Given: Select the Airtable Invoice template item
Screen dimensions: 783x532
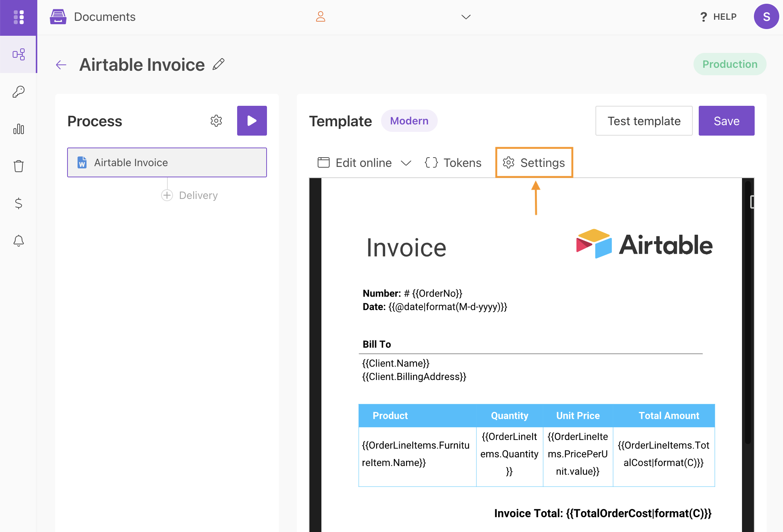Looking at the screenshot, I should click(167, 162).
